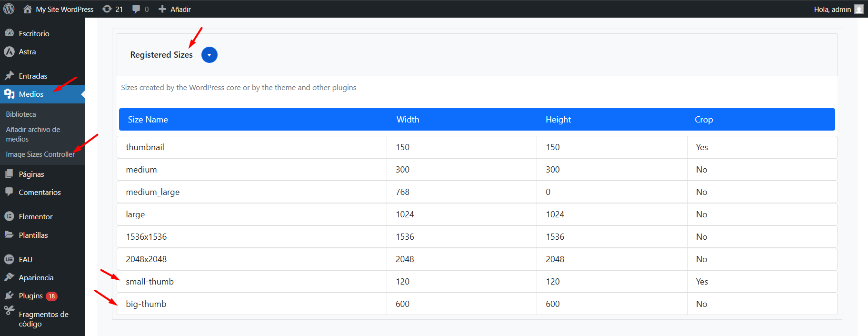Select the large size name cell
Viewport: 868px width, 336px height.
pos(252,214)
